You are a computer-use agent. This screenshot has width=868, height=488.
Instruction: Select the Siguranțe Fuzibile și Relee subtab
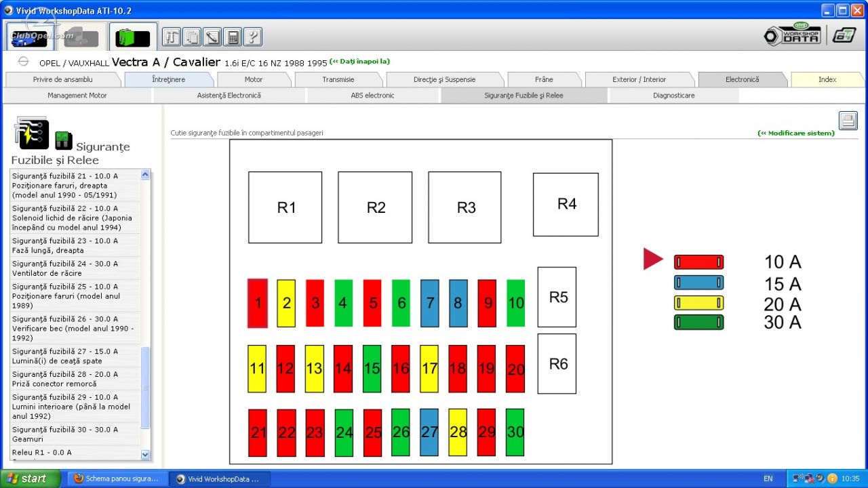(x=524, y=96)
